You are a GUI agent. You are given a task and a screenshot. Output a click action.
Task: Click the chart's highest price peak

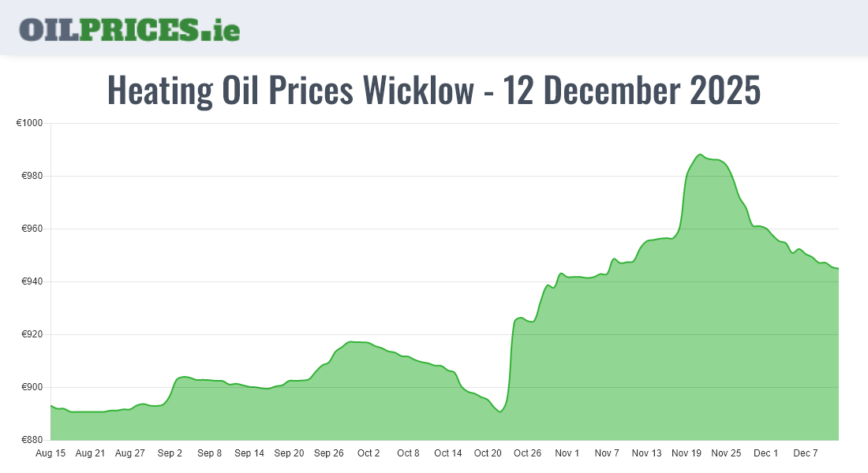click(x=700, y=155)
